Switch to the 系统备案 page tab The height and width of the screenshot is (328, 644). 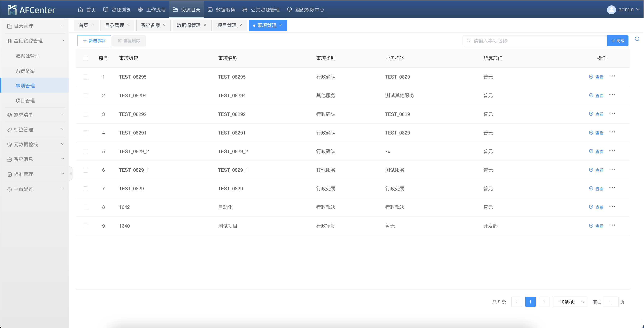click(150, 25)
